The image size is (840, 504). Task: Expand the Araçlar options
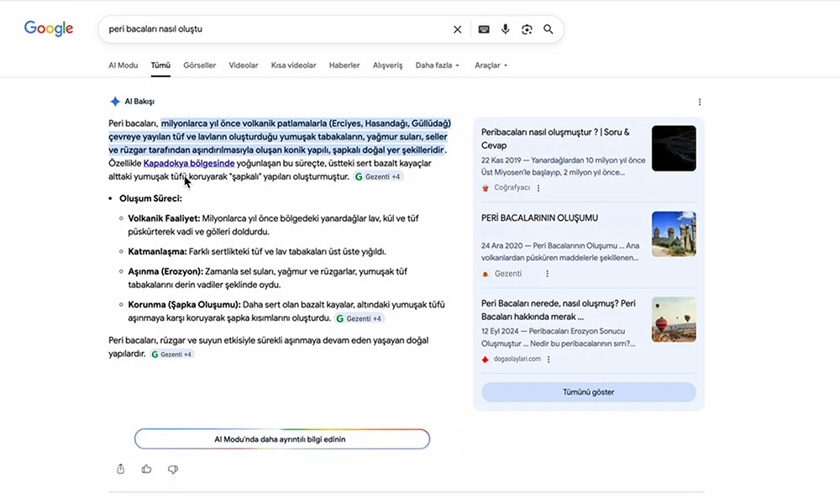[x=491, y=65]
